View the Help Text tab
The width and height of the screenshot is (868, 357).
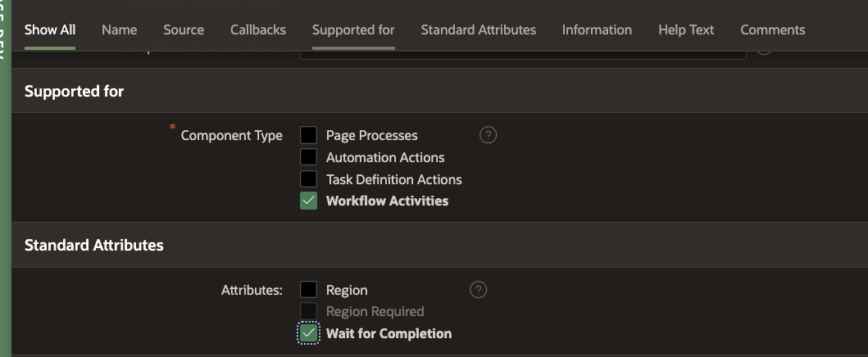pyautogui.click(x=686, y=29)
